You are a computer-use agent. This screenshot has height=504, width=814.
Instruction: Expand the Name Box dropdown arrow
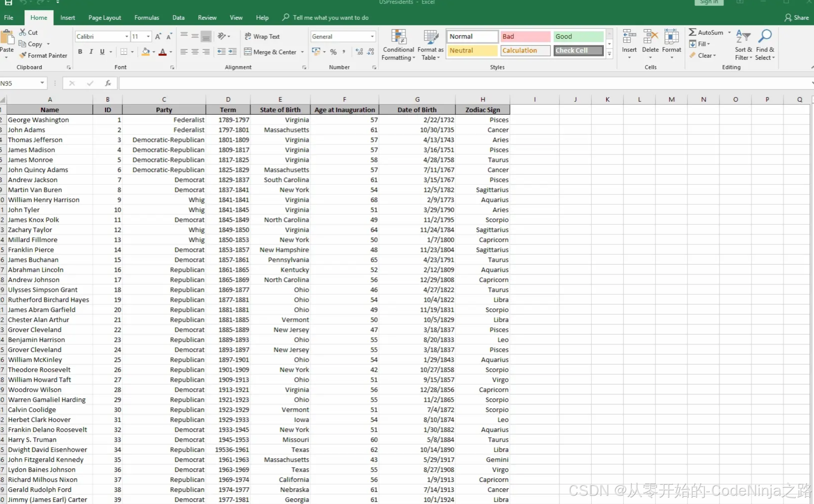click(x=42, y=83)
